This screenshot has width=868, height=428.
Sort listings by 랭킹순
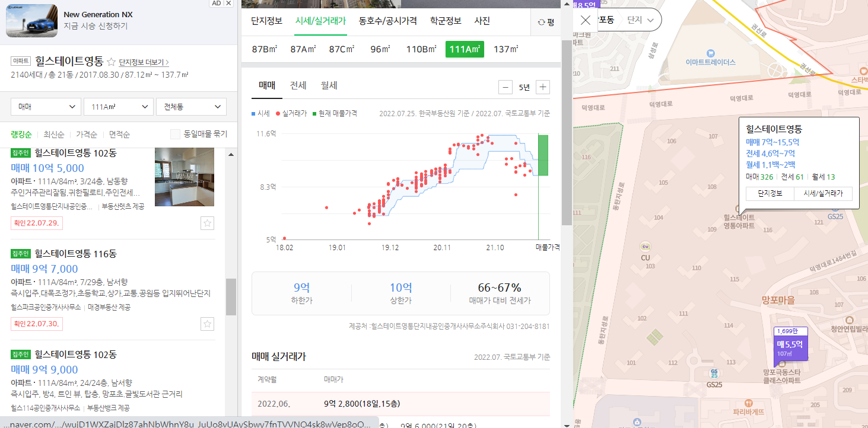click(20, 134)
